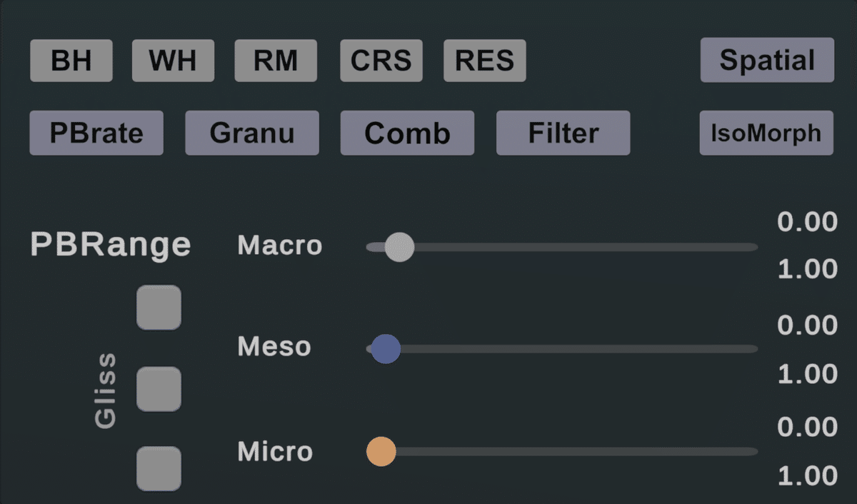Click the gray Macro slider handle
Viewport: 857px width, 504px height.
tap(399, 247)
